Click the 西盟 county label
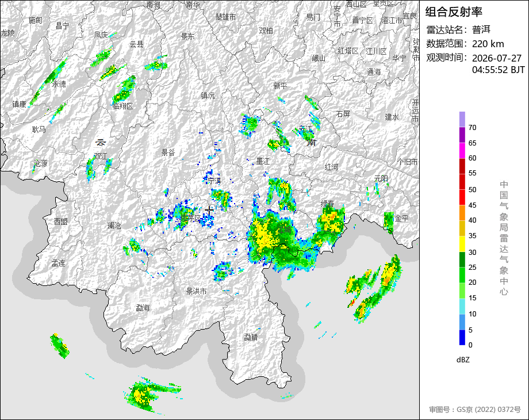 tap(61, 222)
